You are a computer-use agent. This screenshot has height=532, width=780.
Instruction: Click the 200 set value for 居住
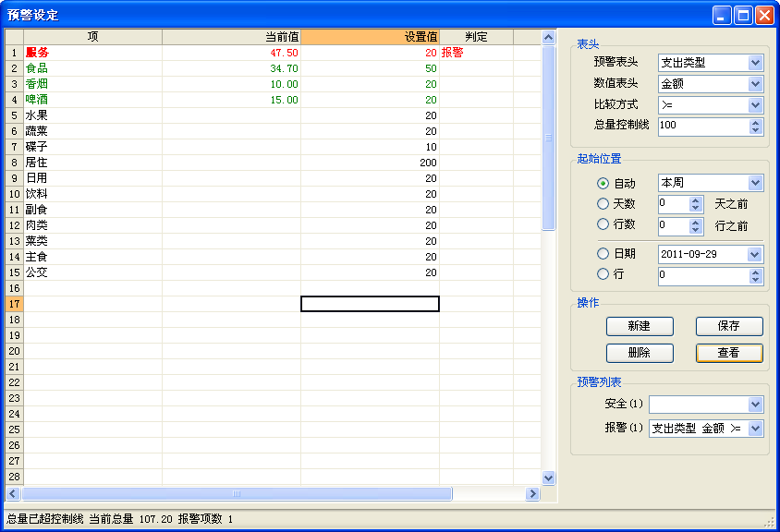[x=370, y=163]
